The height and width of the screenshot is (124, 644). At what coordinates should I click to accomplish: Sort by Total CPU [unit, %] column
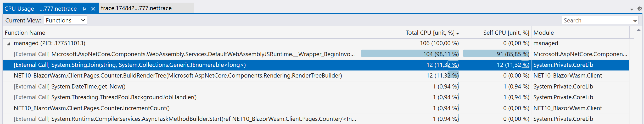(x=410, y=33)
